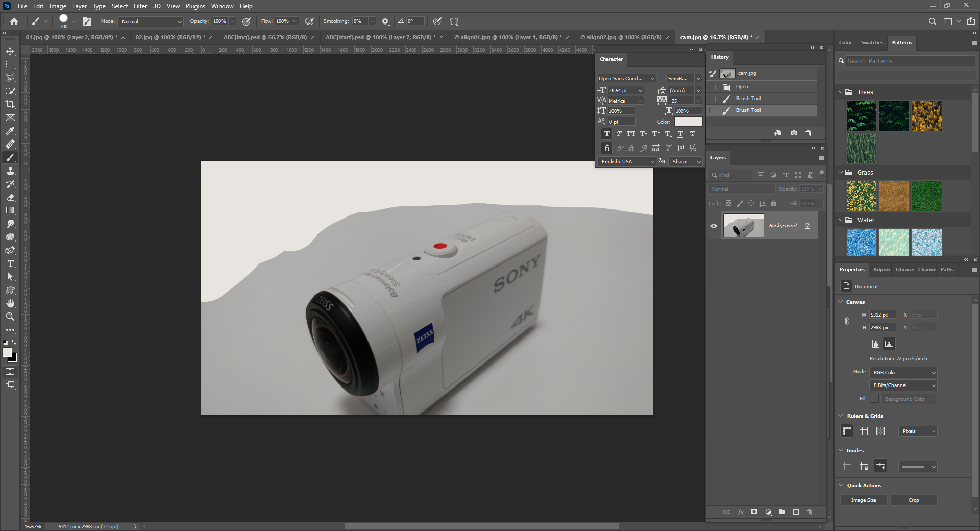980x531 pixels.
Task: Toggle All Caps in Character panel
Action: (631, 134)
